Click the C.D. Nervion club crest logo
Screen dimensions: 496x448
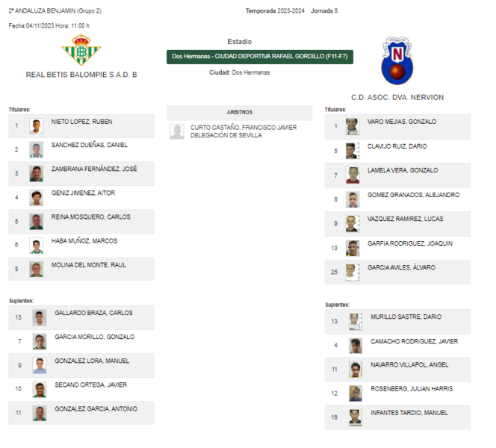[x=397, y=60]
